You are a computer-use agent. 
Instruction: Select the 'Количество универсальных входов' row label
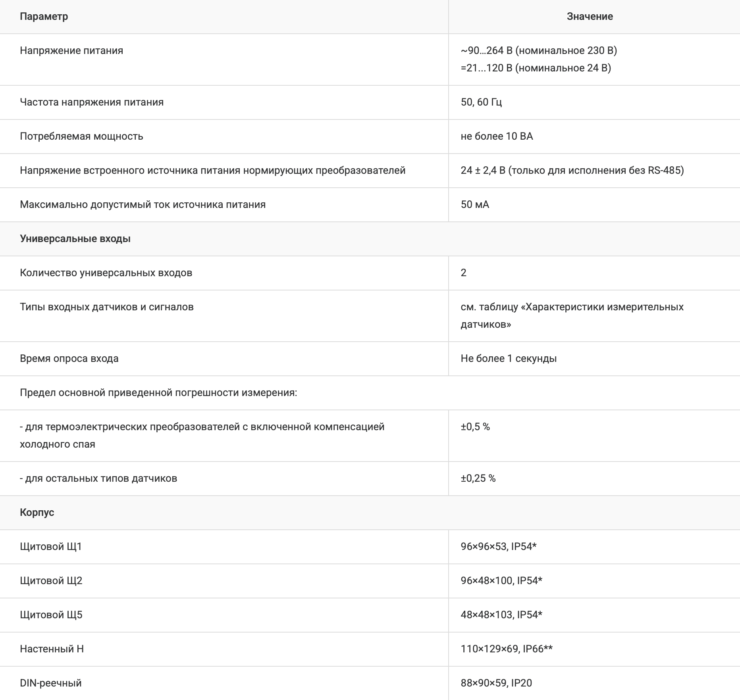[x=106, y=273]
